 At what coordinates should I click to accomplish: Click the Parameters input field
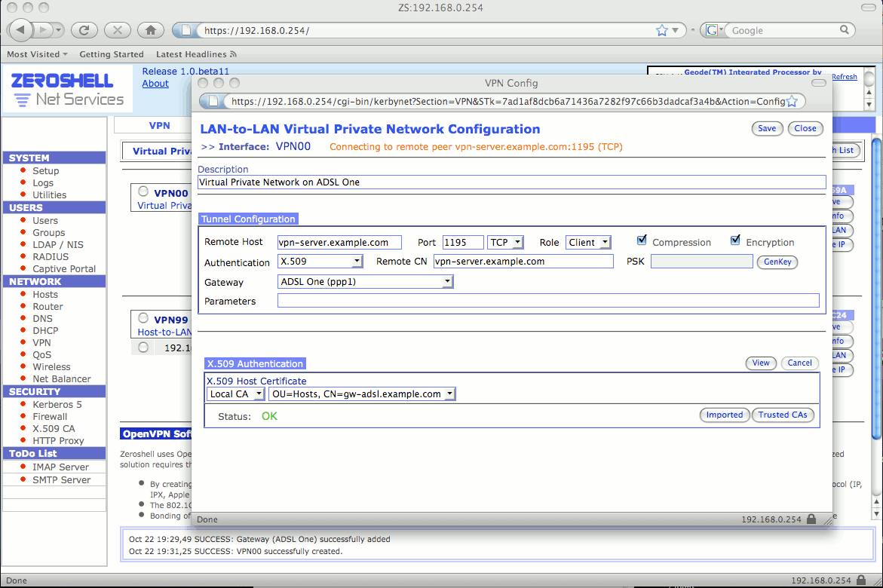(x=548, y=301)
